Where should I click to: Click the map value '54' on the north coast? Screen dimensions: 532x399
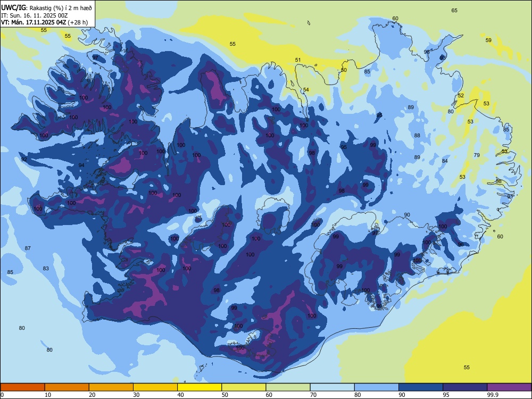tap(306, 89)
